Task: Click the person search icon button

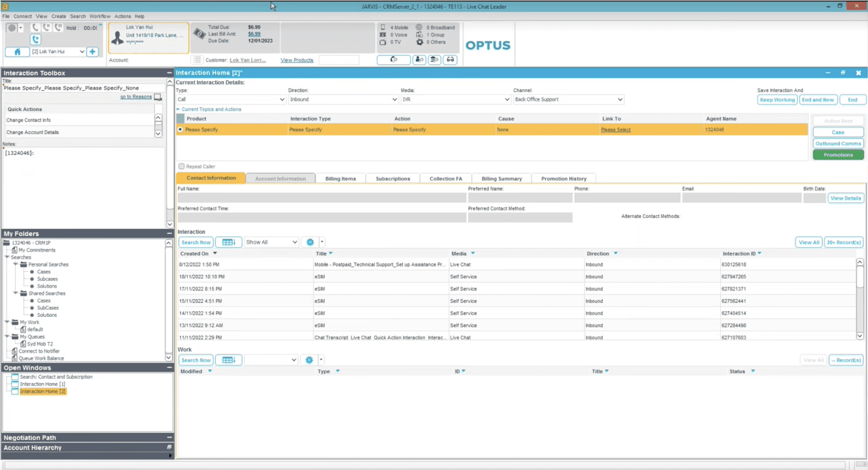Action: point(420,60)
